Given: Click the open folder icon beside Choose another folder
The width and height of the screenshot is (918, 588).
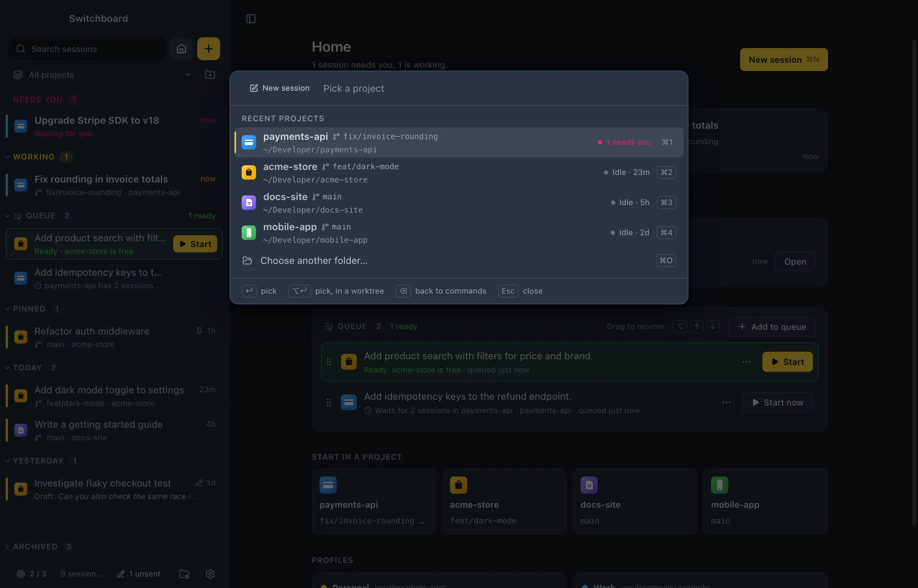Looking at the screenshot, I should pos(247,260).
